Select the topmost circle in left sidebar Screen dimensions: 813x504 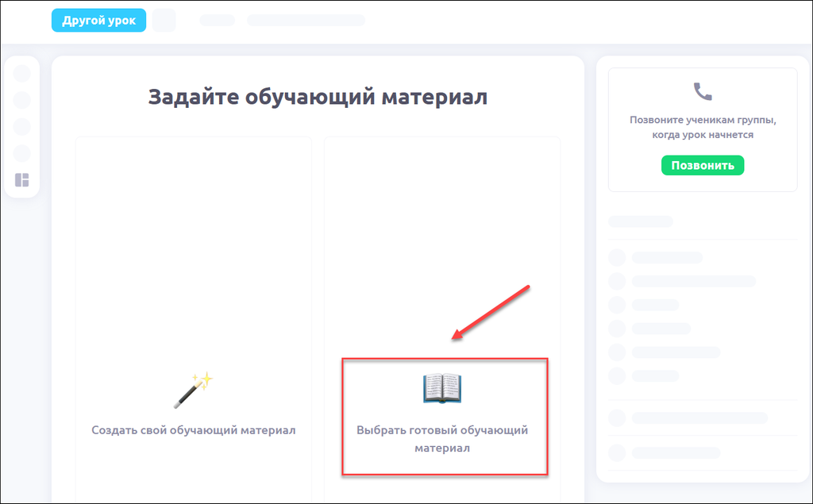click(x=22, y=73)
